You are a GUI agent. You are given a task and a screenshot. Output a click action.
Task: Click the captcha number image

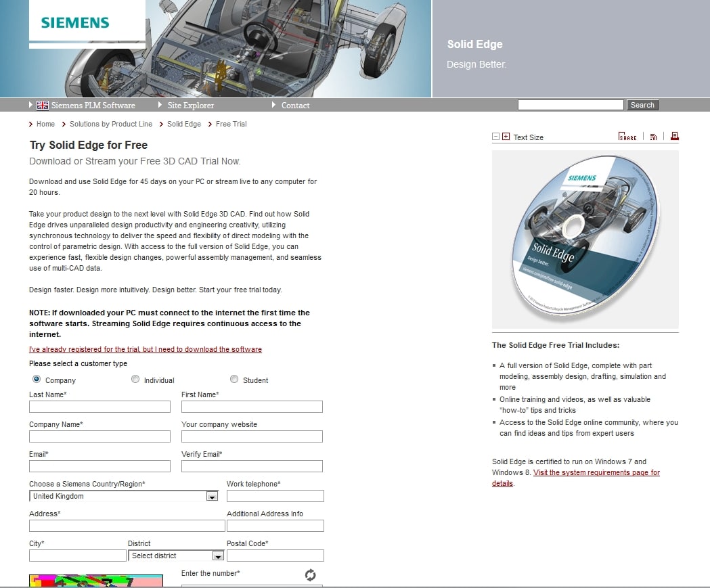(96, 581)
